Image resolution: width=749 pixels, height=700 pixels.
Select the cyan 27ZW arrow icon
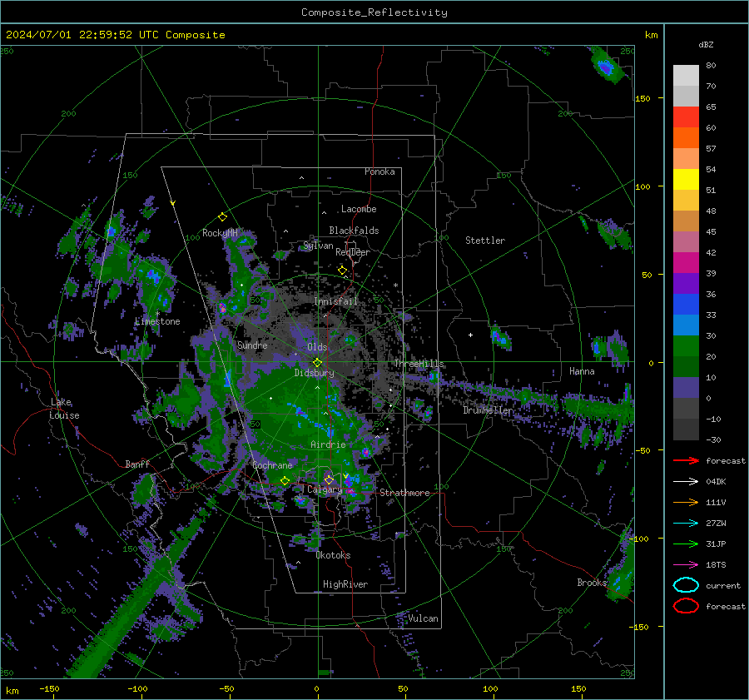686,524
